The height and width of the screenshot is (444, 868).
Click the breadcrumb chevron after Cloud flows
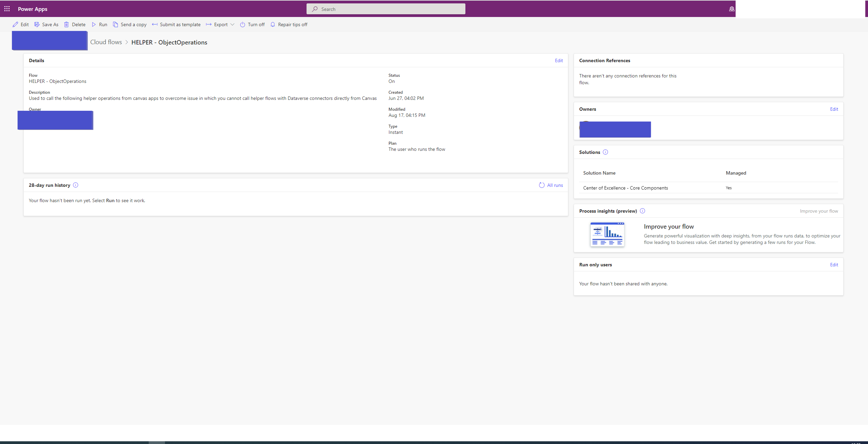(126, 42)
